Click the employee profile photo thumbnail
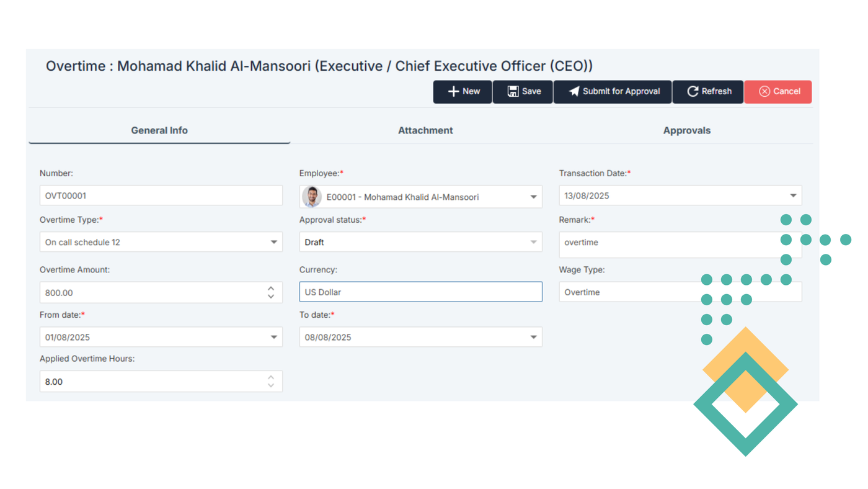This screenshot has width=868, height=489. (312, 197)
